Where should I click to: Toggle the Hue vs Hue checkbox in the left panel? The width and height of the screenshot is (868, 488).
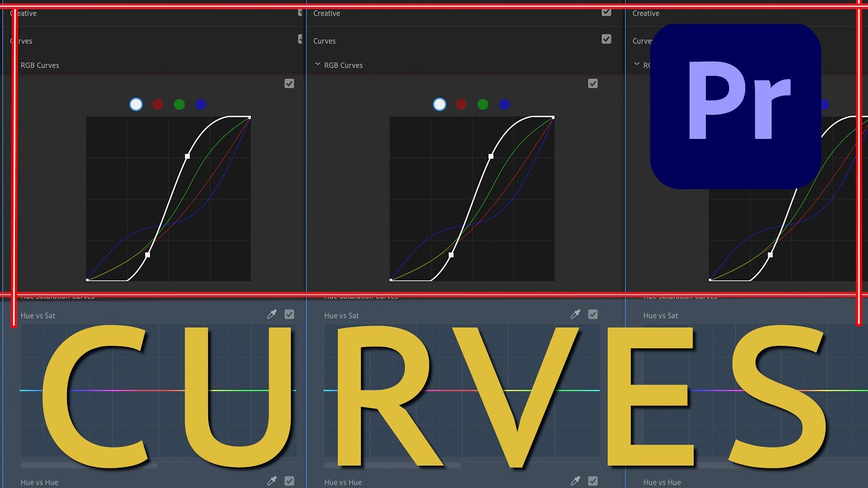point(290,481)
